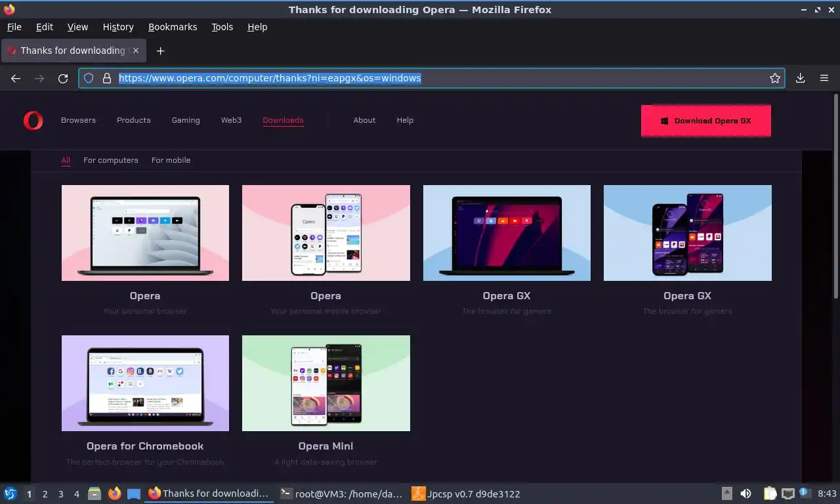Open a new tab with the plus button
The height and width of the screenshot is (504, 840).
[160, 51]
